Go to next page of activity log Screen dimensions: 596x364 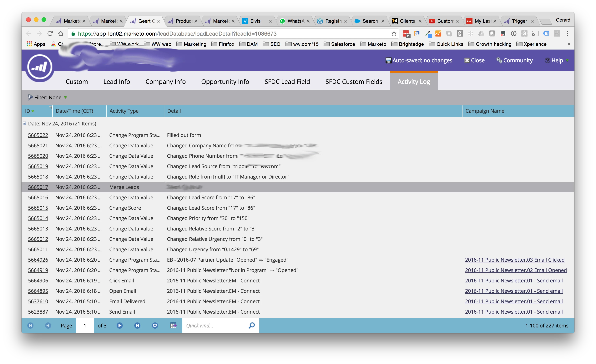[119, 325]
